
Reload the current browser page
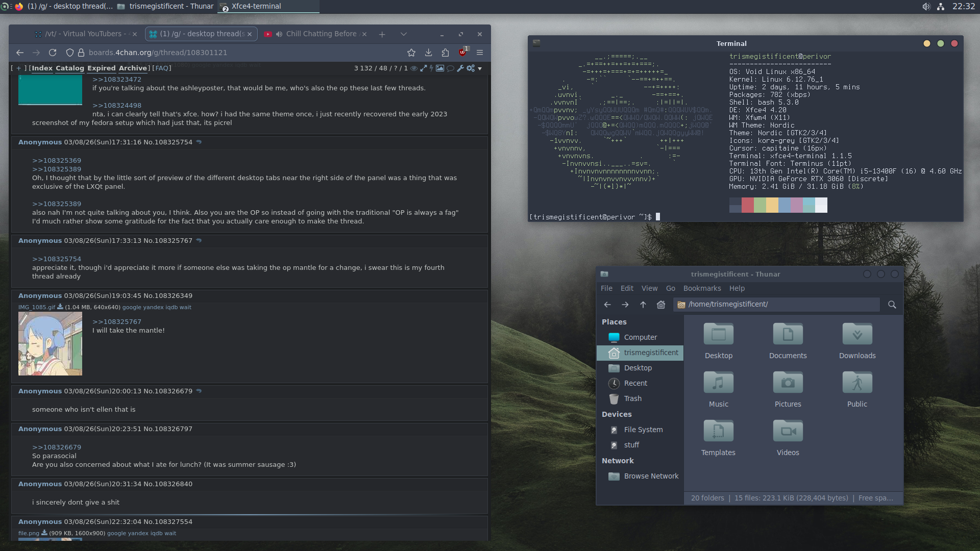point(53,53)
